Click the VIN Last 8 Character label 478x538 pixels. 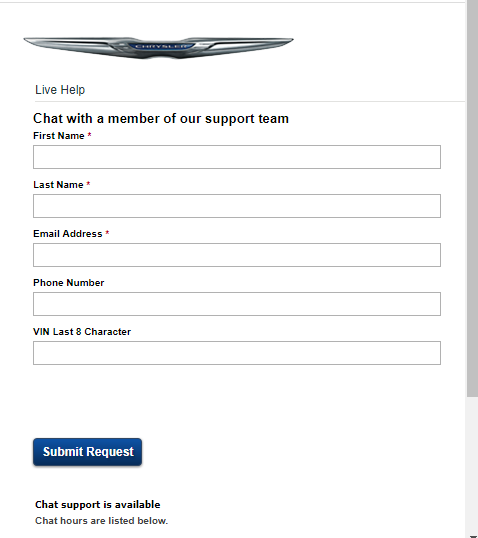pyautogui.click(x=82, y=332)
